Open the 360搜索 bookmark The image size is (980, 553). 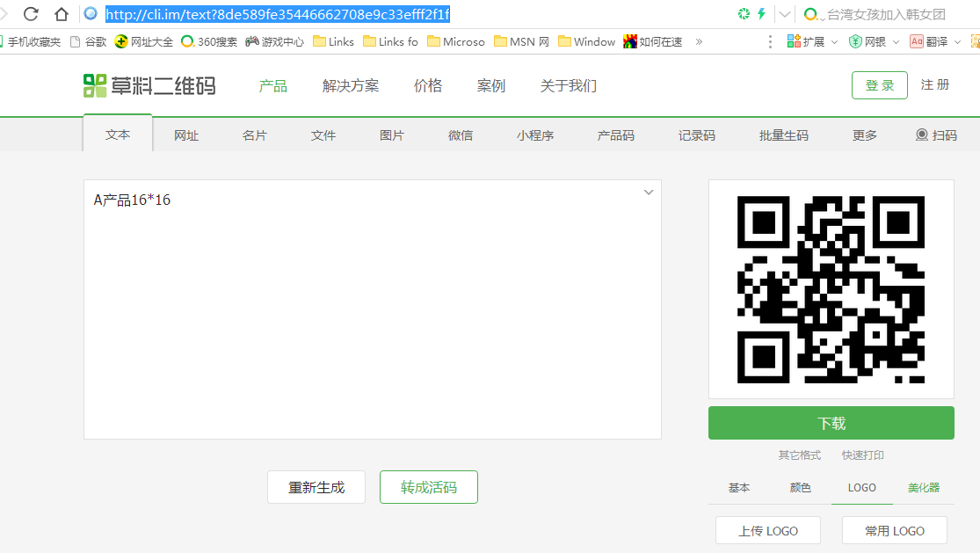tap(209, 42)
